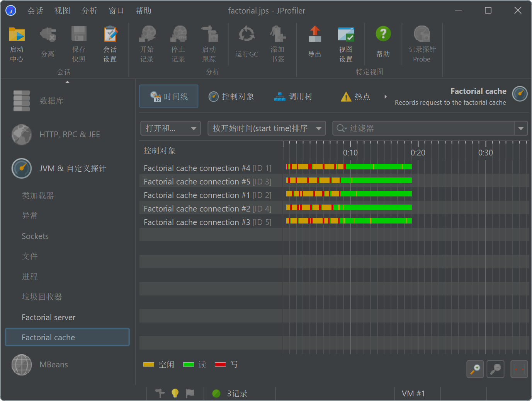Open the filter history dropdown arrow
This screenshot has height=401, width=532.
coord(521,128)
